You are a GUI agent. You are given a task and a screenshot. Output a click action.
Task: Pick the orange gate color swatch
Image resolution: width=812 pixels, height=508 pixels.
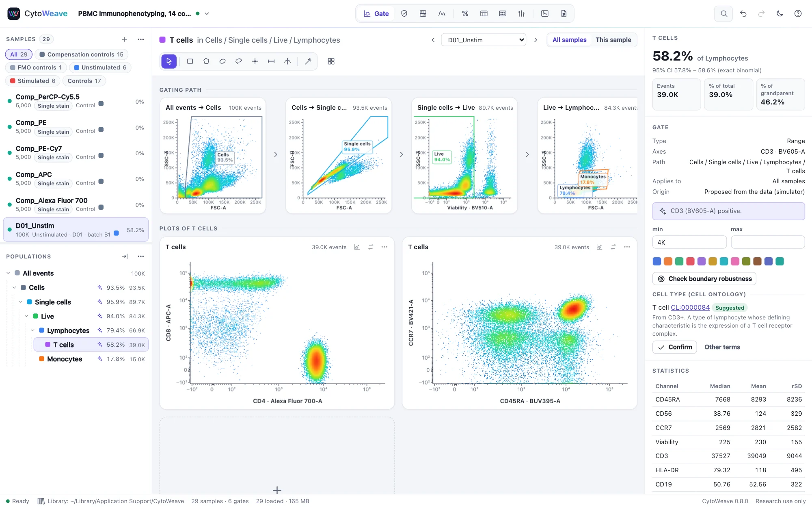pos(668,261)
